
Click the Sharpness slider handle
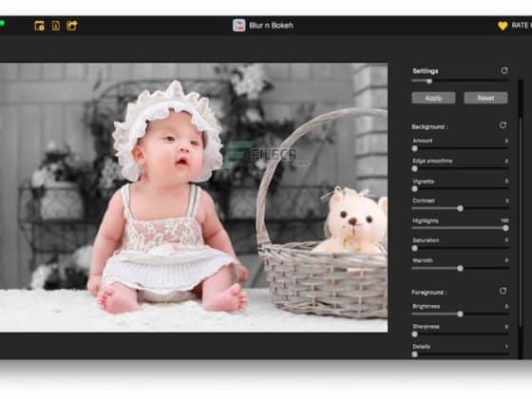click(x=414, y=334)
